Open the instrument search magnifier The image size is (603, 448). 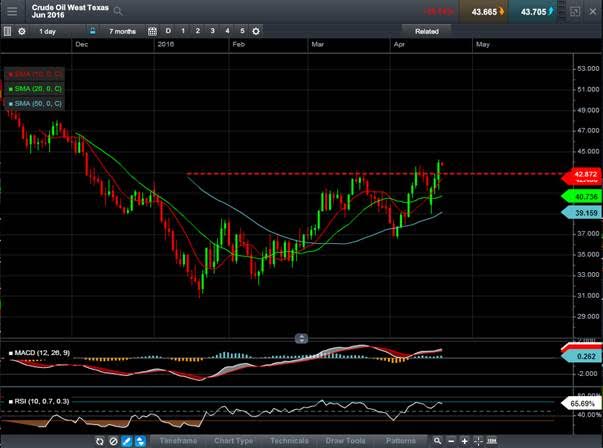click(118, 12)
